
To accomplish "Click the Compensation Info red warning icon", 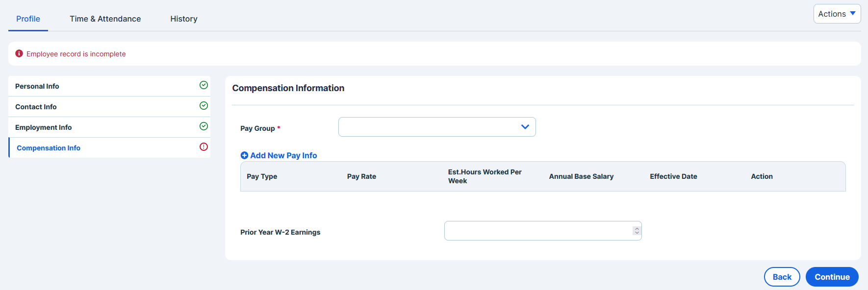I will click(204, 147).
